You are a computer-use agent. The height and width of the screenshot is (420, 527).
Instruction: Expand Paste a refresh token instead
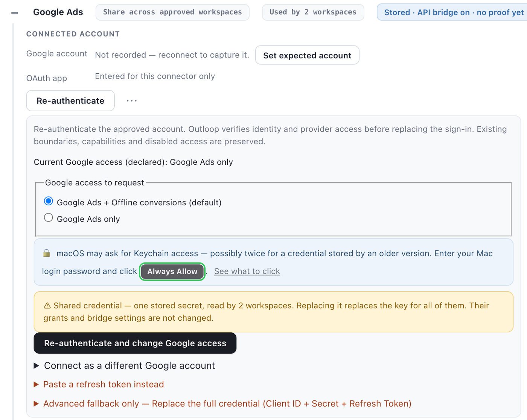click(99, 384)
